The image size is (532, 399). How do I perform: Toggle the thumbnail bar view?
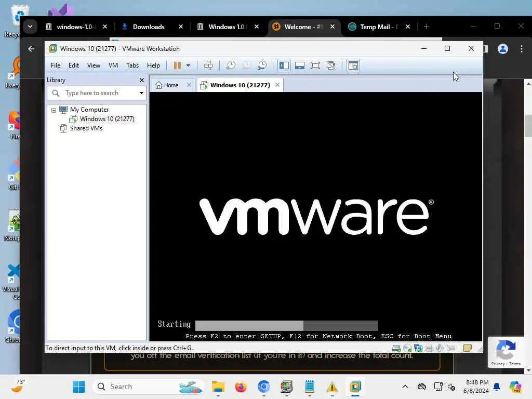(x=300, y=65)
